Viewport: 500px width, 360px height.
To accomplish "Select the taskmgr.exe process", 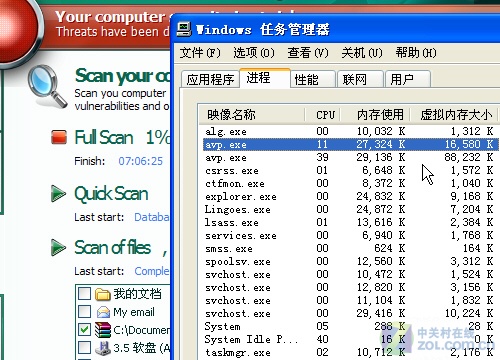I will (350, 352).
